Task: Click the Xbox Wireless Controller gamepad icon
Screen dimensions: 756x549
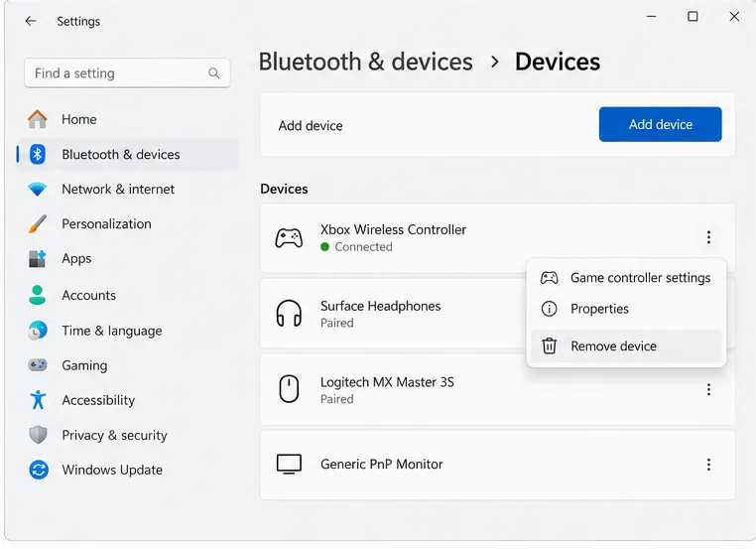Action: pyautogui.click(x=289, y=238)
